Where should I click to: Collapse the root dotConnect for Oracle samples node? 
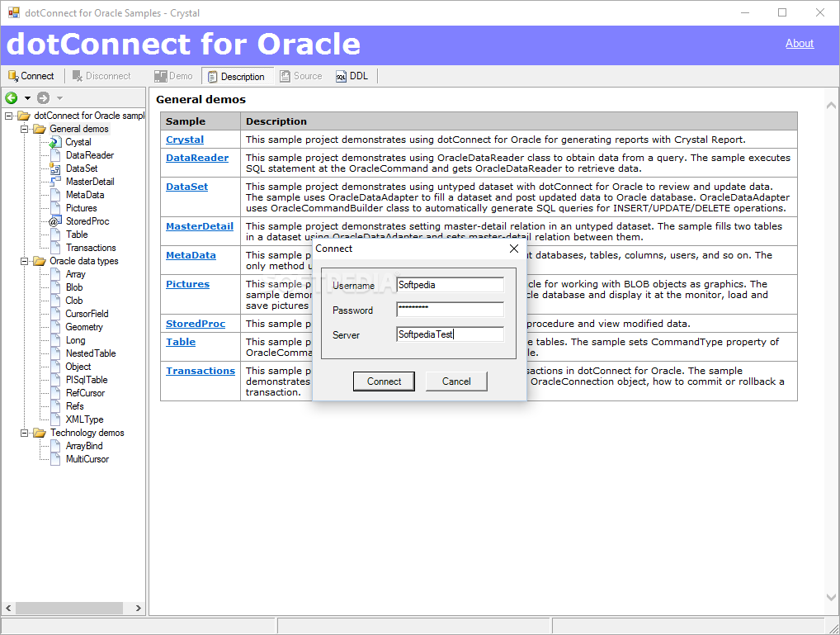8,116
